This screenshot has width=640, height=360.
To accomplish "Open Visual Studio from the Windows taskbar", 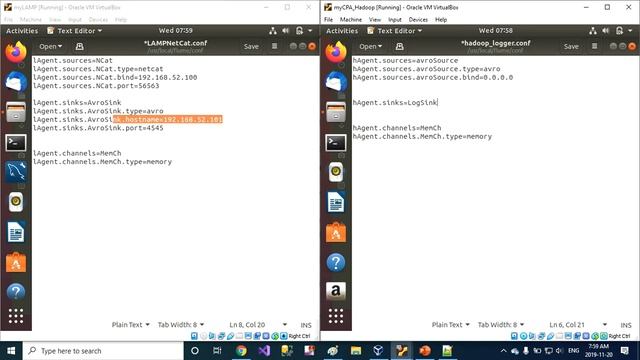I will [x=264, y=351].
